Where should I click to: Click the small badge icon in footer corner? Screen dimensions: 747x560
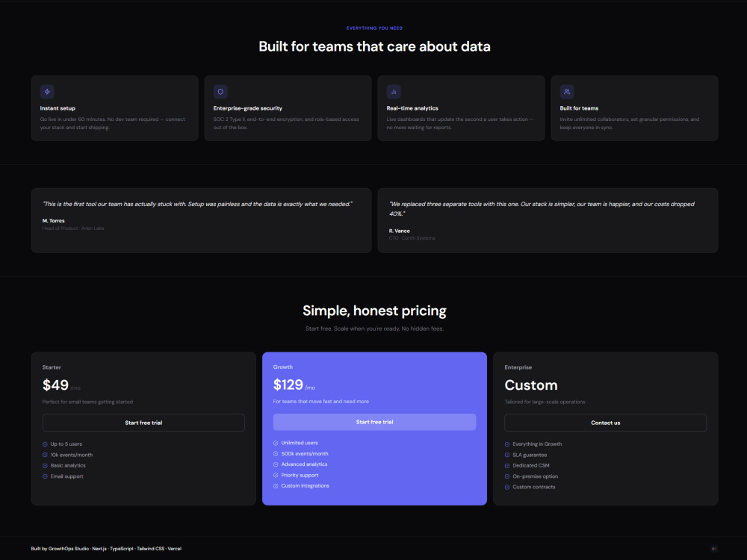click(x=713, y=549)
